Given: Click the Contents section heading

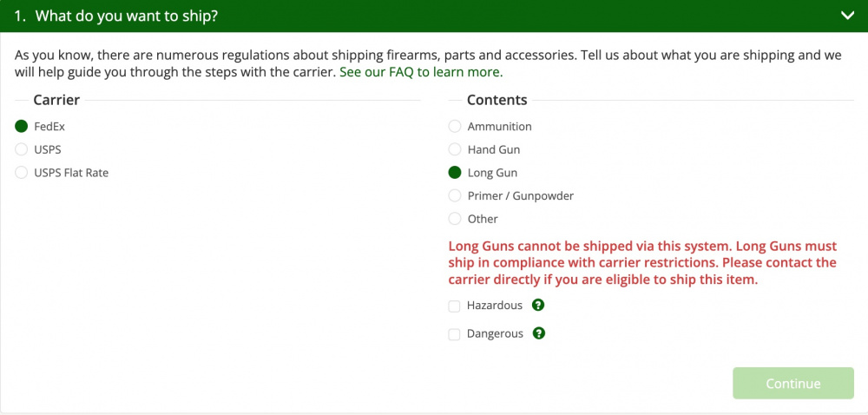Looking at the screenshot, I should (x=497, y=100).
